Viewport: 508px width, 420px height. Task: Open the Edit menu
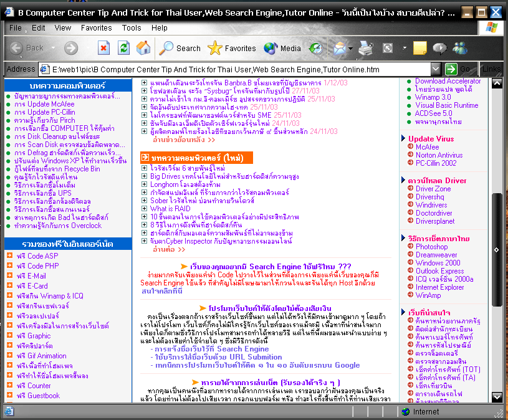coord(38,28)
